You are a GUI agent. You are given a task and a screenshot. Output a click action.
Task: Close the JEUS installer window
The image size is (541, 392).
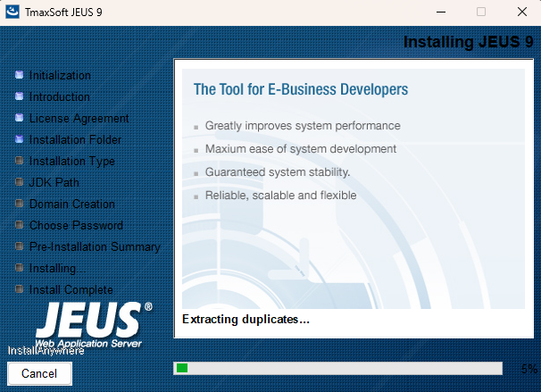coord(521,13)
